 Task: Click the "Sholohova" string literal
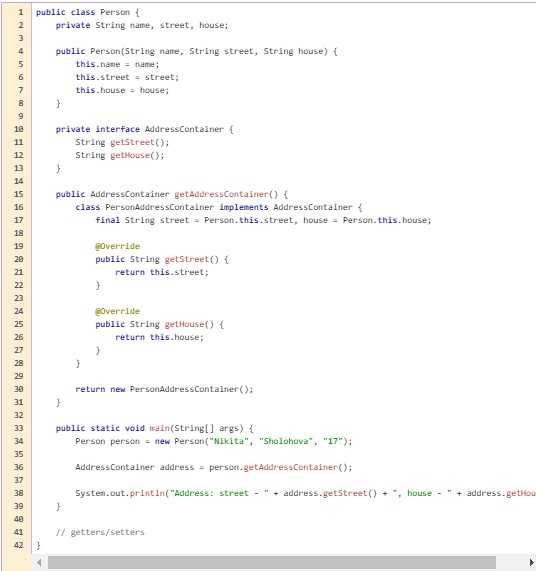(x=285, y=441)
